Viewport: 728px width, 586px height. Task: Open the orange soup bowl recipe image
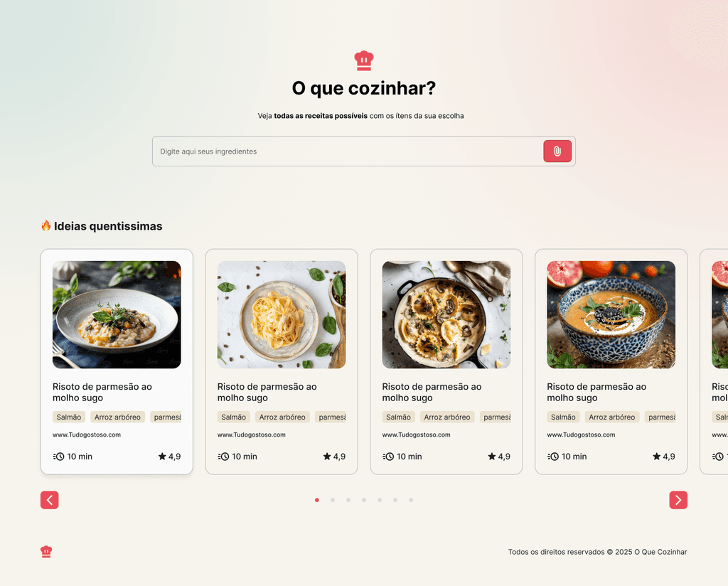[611, 315]
